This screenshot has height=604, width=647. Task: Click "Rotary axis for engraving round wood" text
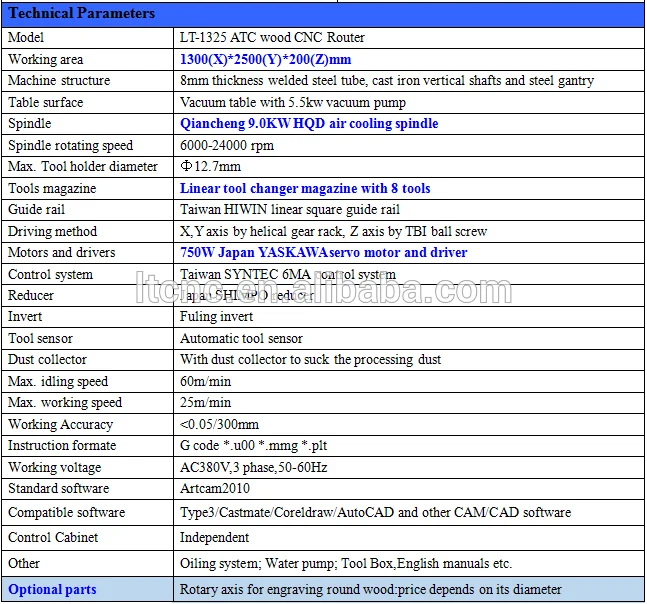[287, 590]
